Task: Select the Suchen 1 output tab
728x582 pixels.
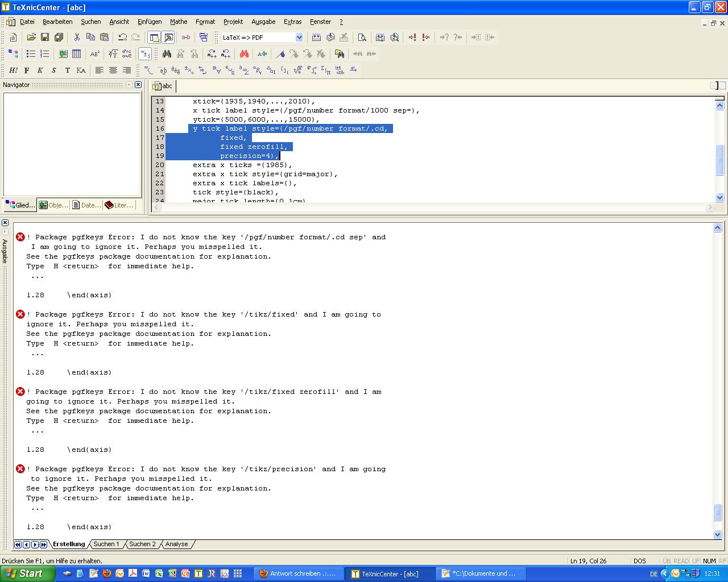Action: (x=106, y=544)
